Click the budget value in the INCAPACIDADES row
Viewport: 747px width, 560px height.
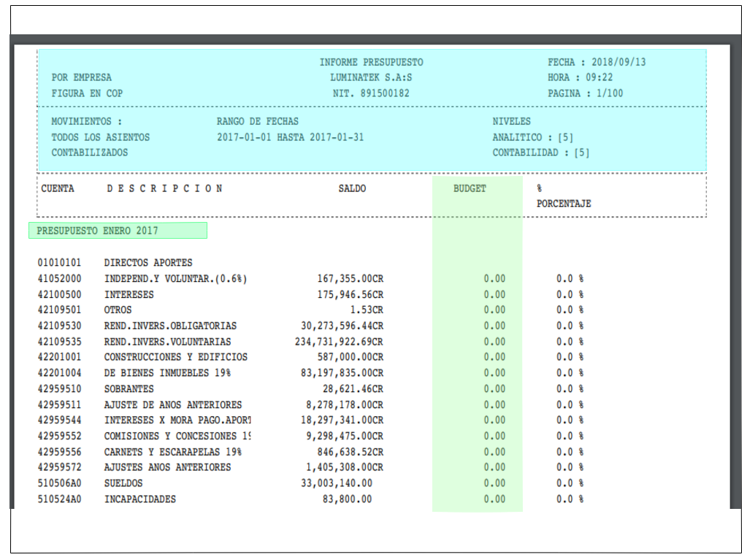tap(494, 499)
